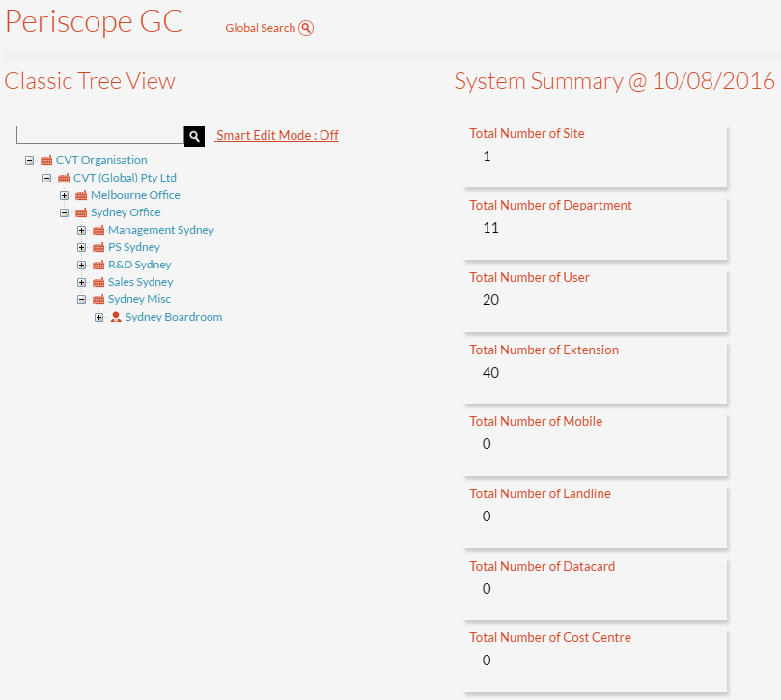Select R&D Sydney tree item
781x700 pixels.
140,266
